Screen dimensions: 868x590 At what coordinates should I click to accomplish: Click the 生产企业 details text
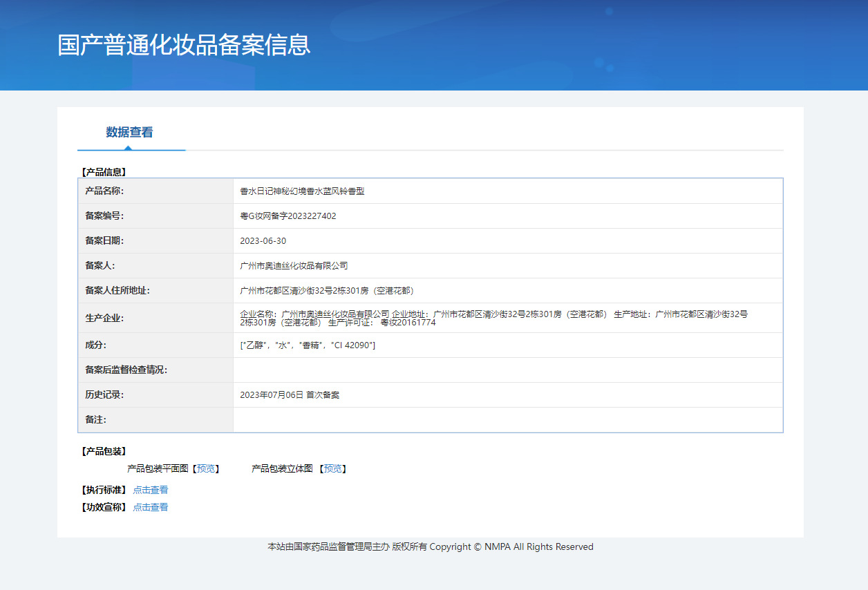(493, 318)
